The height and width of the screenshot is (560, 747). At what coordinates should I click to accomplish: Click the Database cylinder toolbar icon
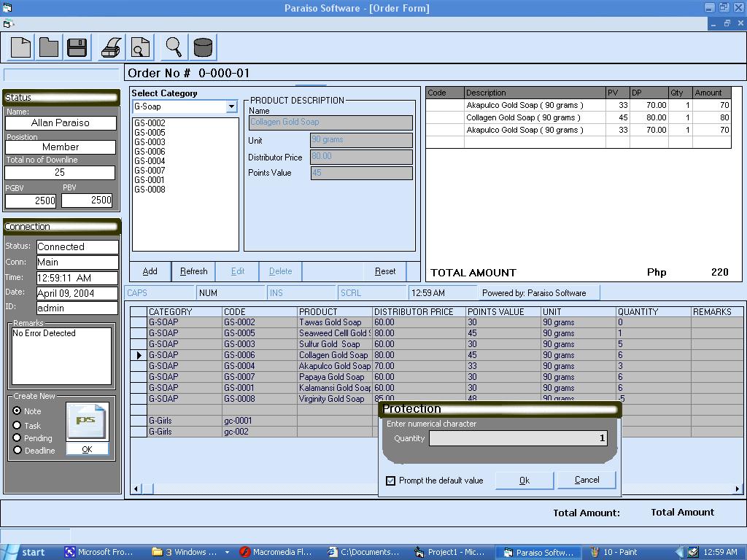[203, 47]
